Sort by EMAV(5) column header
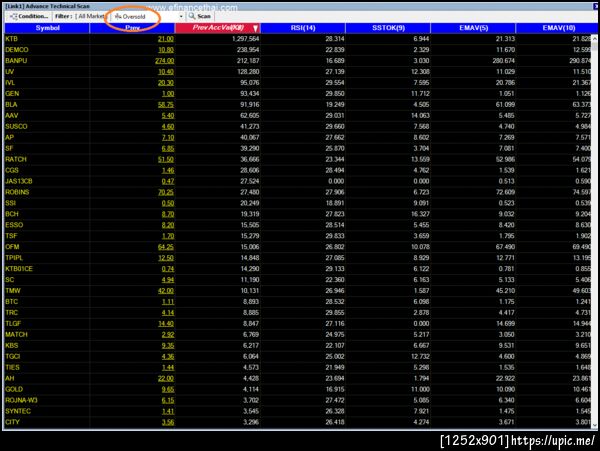 pyautogui.click(x=473, y=28)
